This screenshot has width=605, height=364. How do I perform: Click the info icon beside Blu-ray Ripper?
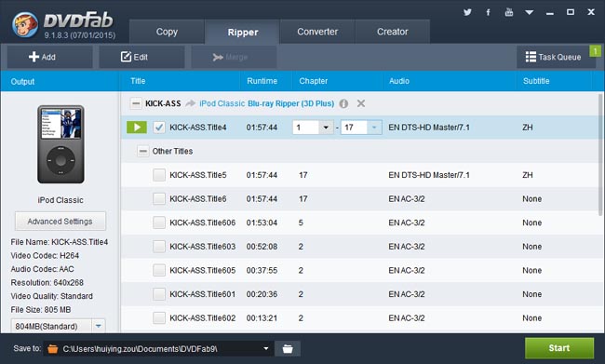(343, 104)
